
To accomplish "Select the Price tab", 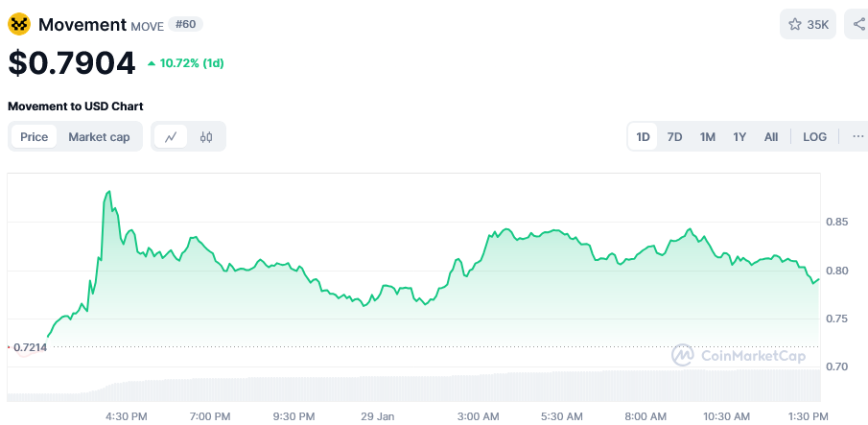I will 35,136.
